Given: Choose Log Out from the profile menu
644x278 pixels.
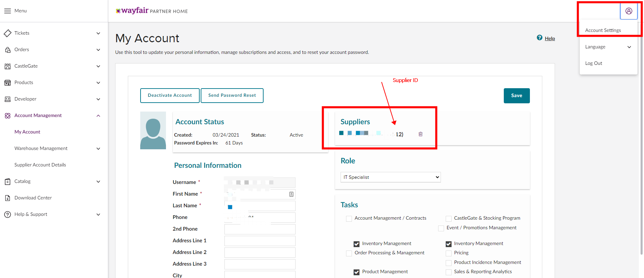Looking at the screenshot, I should pyautogui.click(x=593, y=63).
